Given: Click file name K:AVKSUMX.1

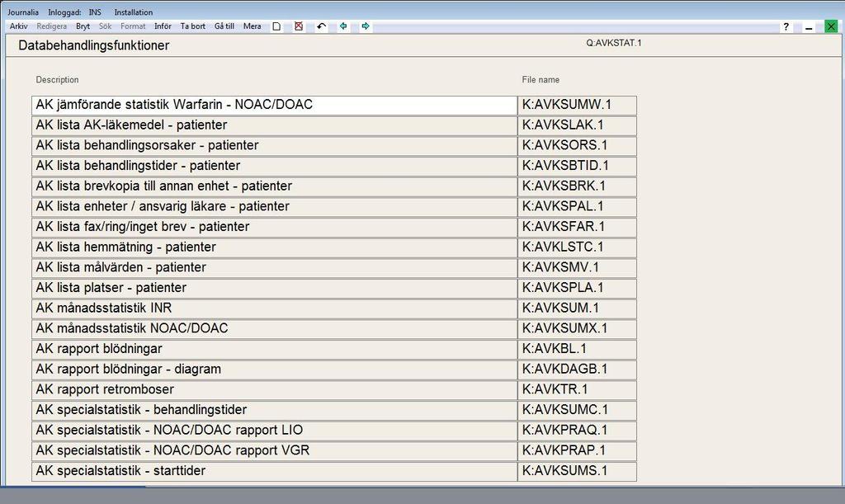Looking at the screenshot, I should [x=577, y=329].
